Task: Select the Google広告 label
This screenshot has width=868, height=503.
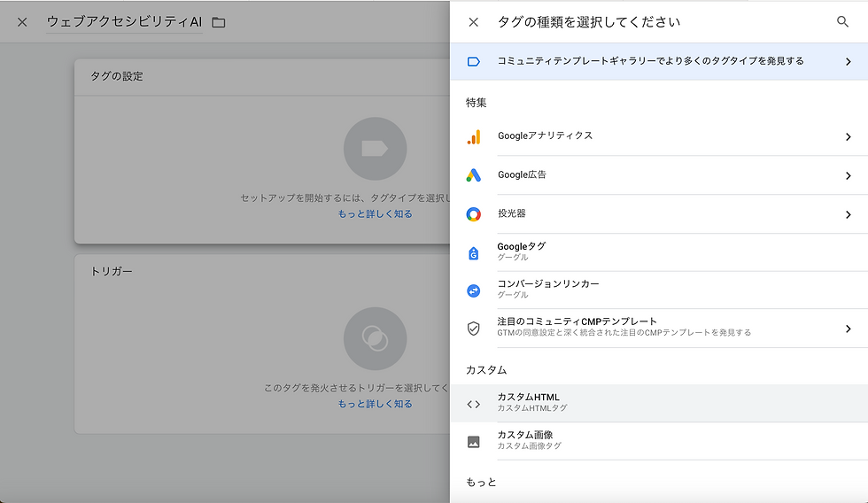Action: pyautogui.click(x=522, y=174)
